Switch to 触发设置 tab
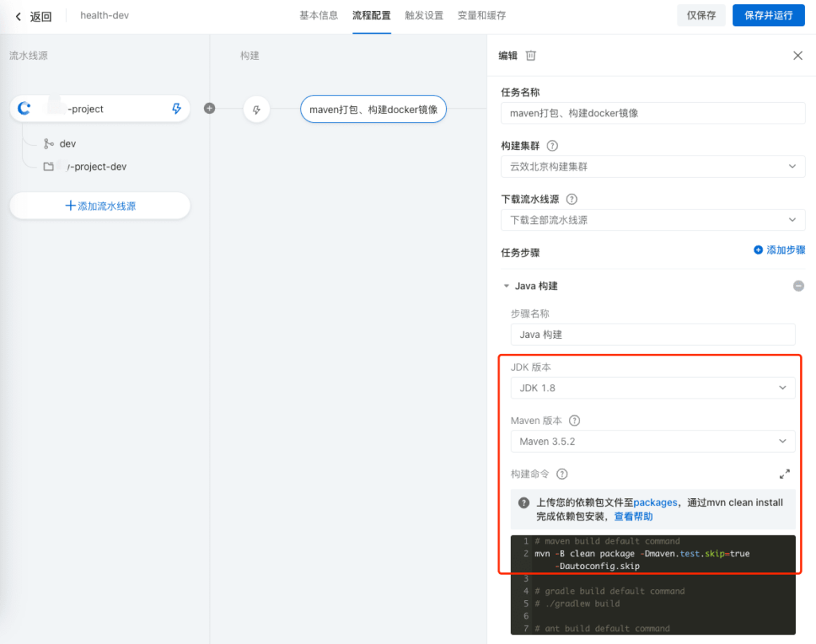816x644 pixels. (x=424, y=16)
